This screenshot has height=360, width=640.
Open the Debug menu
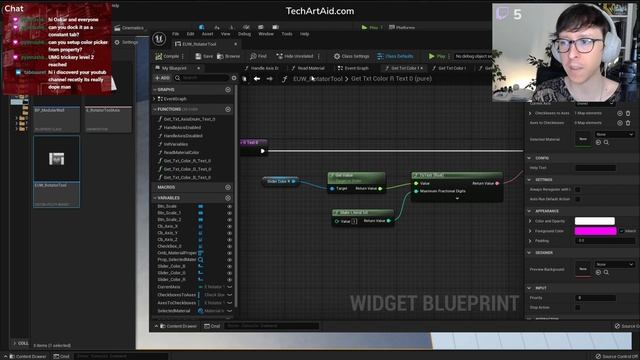[x=244, y=34]
